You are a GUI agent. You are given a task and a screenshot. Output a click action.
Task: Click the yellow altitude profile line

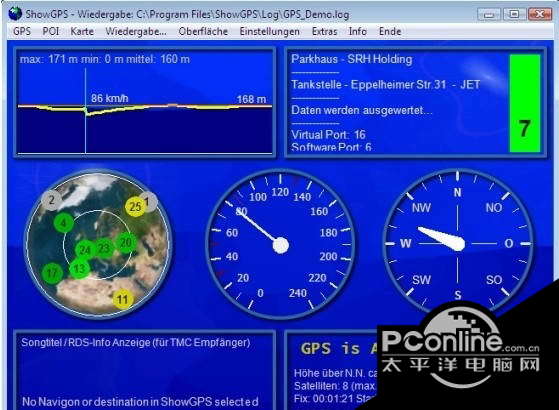click(x=145, y=108)
